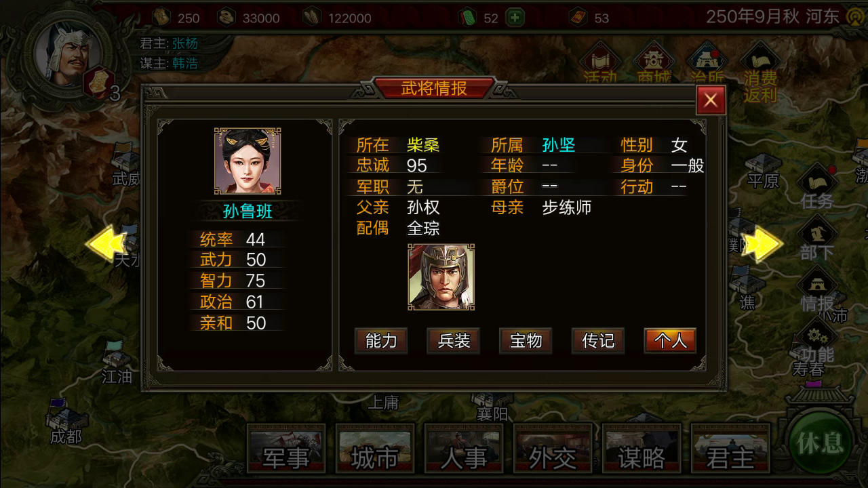The height and width of the screenshot is (488, 868).
Task: Open the 部下 subordinates icon
Action: coord(817,238)
